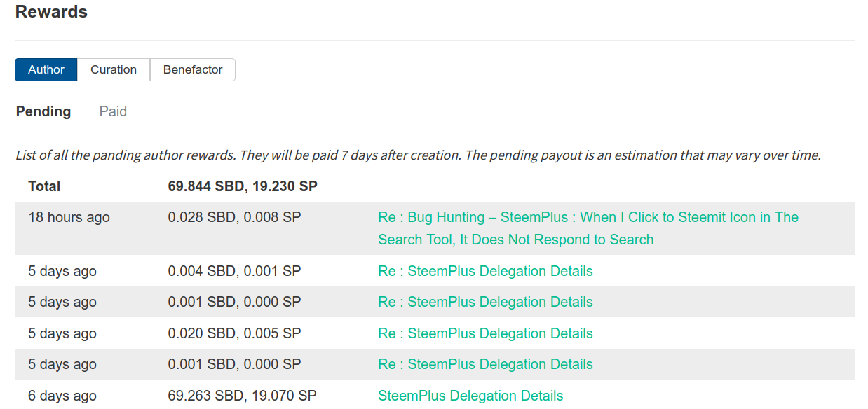Screen dimensions: 868x409
Task: Click the total amount 69.844 SBD, 19.230 SP
Action: click(243, 186)
